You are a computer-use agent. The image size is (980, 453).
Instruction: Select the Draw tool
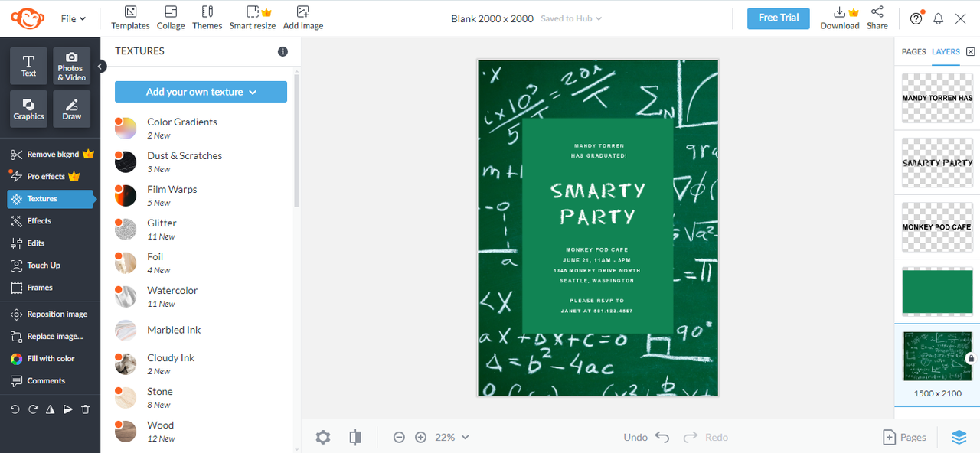pyautogui.click(x=71, y=109)
